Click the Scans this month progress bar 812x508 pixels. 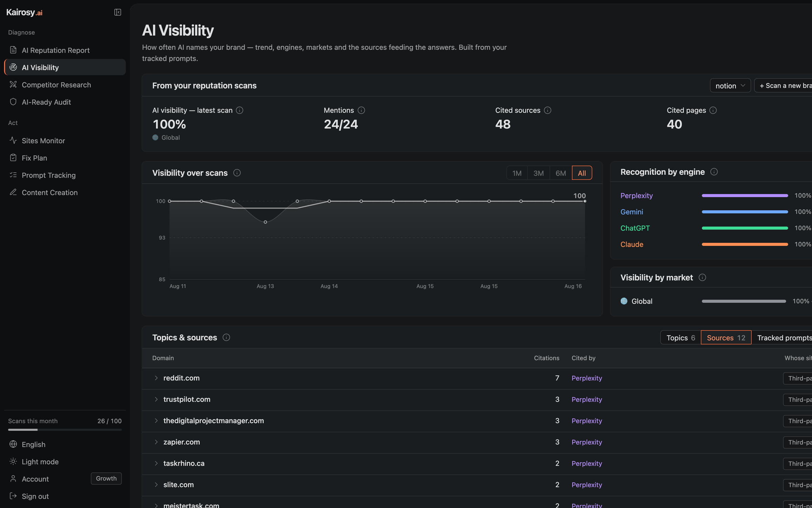click(x=65, y=430)
